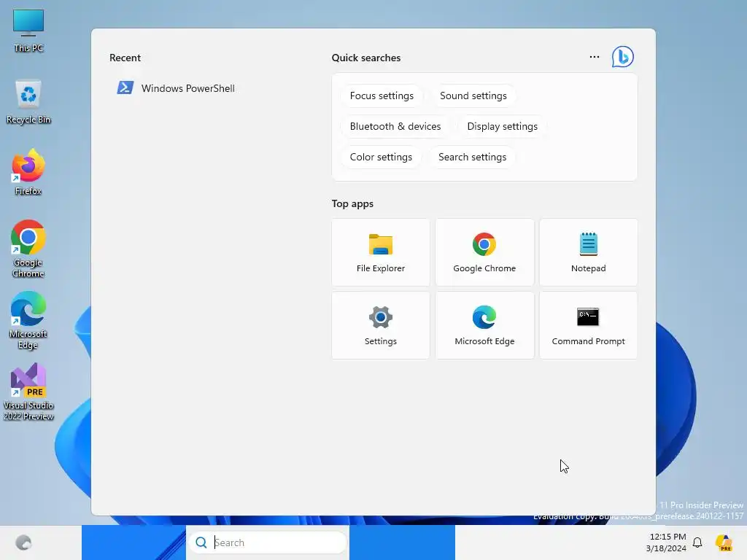Select Microsoft Edge desktop shortcut
Screen dimensions: 747x560
pyautogui.click(x=28, y=320)
